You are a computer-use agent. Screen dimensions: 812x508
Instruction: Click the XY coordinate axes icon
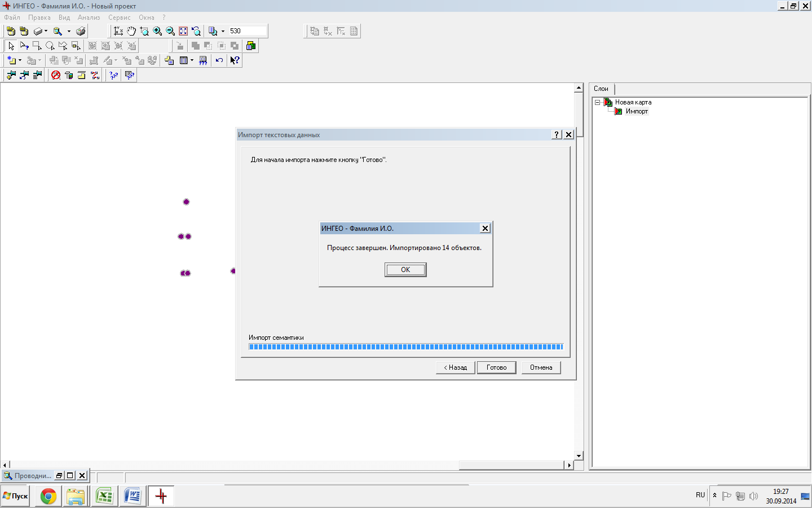[x=118, y=31]
